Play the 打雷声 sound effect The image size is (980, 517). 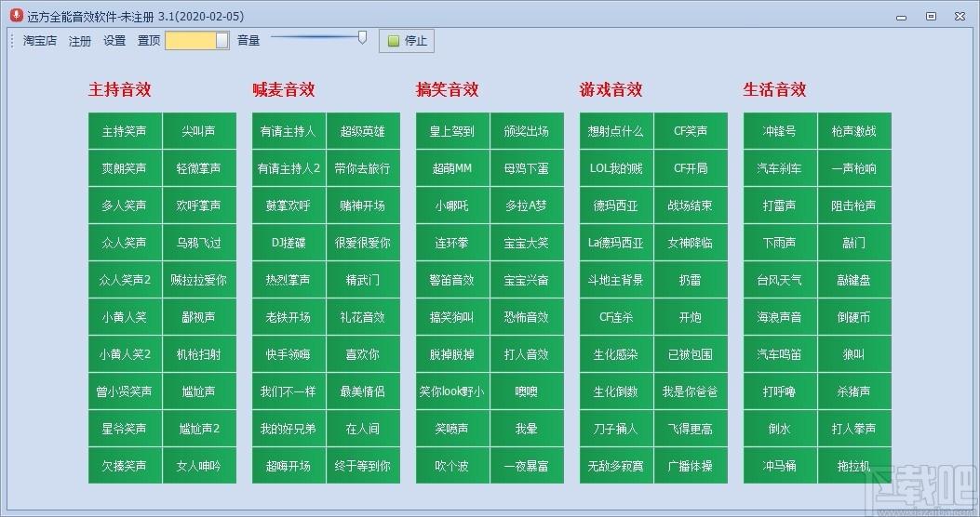[x=780, y=205]
